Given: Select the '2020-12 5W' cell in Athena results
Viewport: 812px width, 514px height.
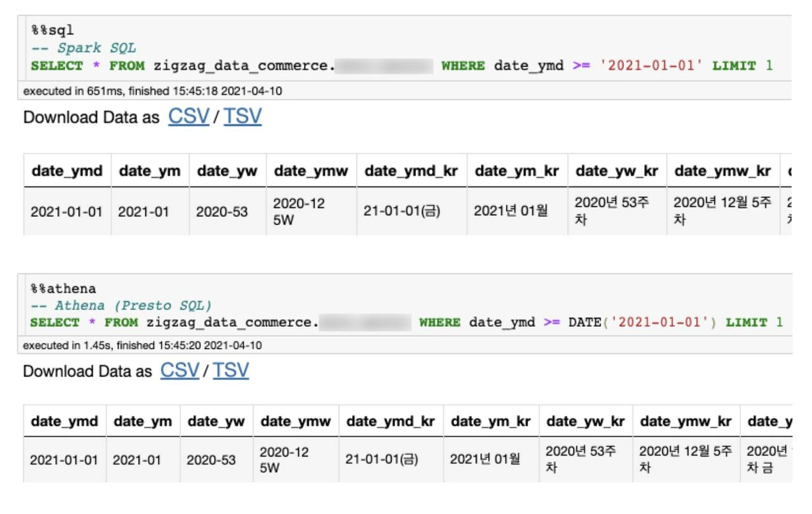Looking at the screenshot, I should point(296,459).
